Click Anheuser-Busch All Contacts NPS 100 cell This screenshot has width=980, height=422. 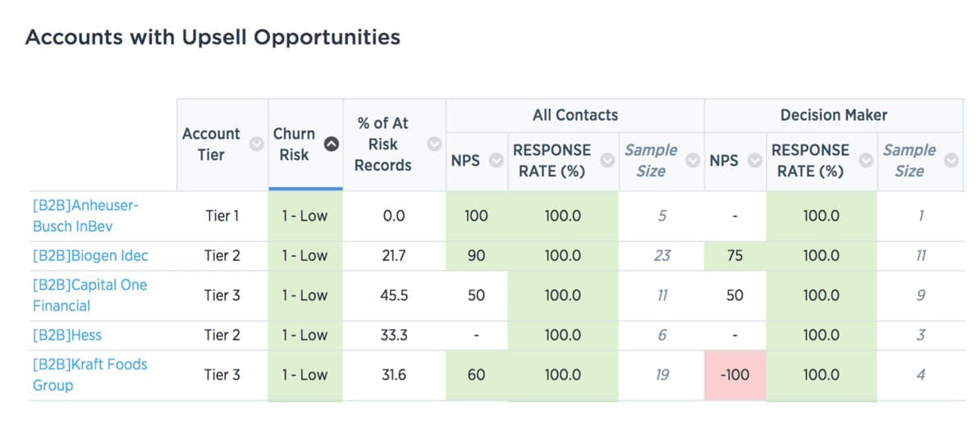tap(476, 216)
